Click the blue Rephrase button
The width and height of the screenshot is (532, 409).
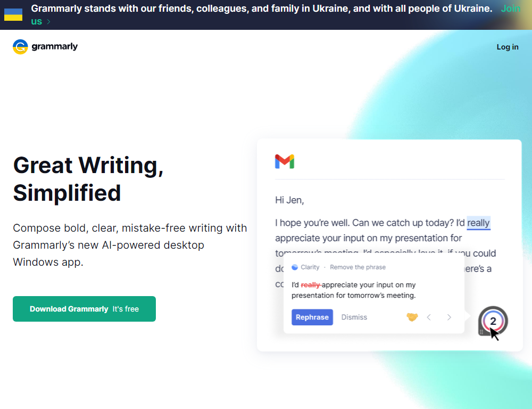coord(312,317)
